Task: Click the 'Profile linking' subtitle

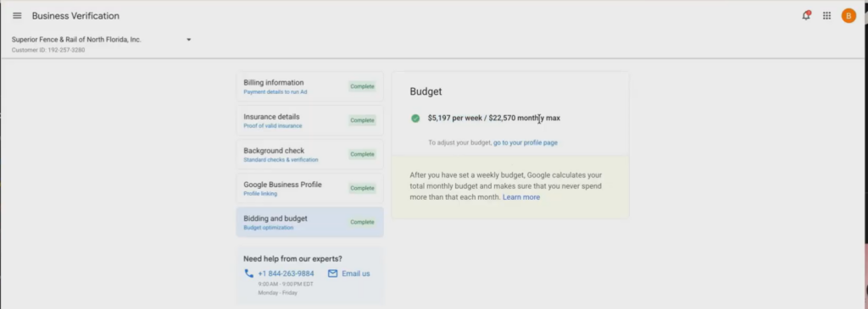Action: coord(260,194)
